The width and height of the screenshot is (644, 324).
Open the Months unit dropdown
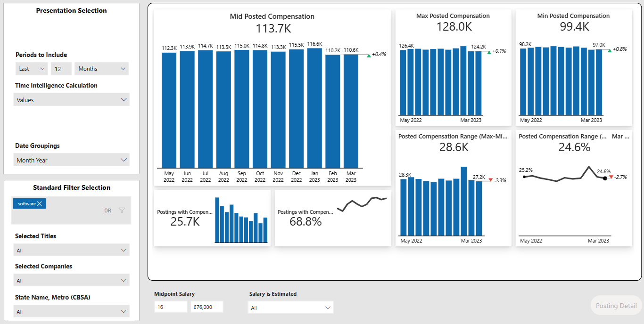pyautogui.click(x=101, y=69)
